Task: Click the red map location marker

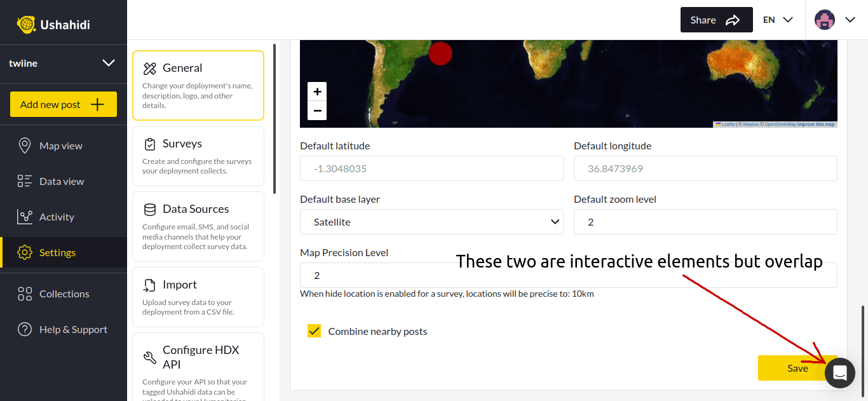Action: click(440, 53)
